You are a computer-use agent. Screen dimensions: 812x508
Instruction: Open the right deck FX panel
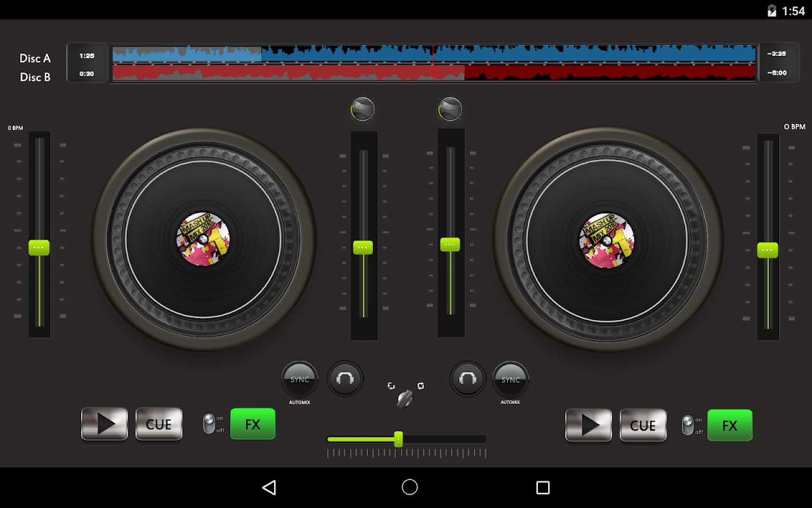(730, 425)
